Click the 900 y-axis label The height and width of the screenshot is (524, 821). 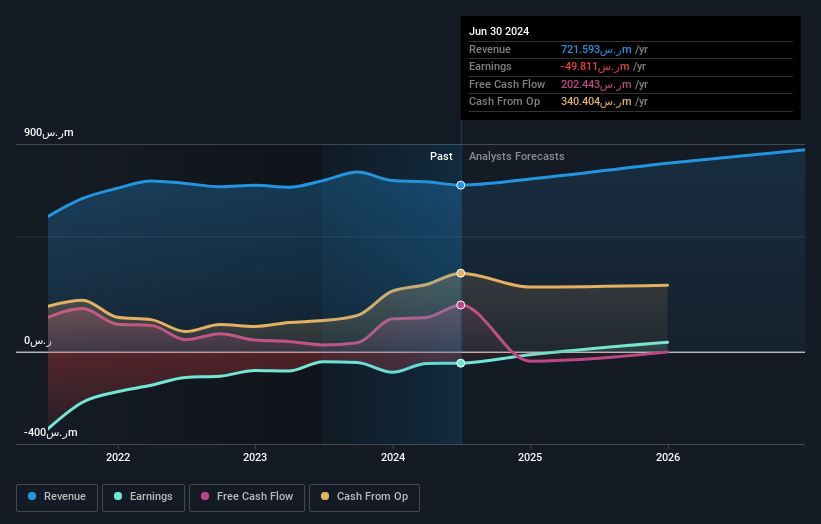coord(49,132)
